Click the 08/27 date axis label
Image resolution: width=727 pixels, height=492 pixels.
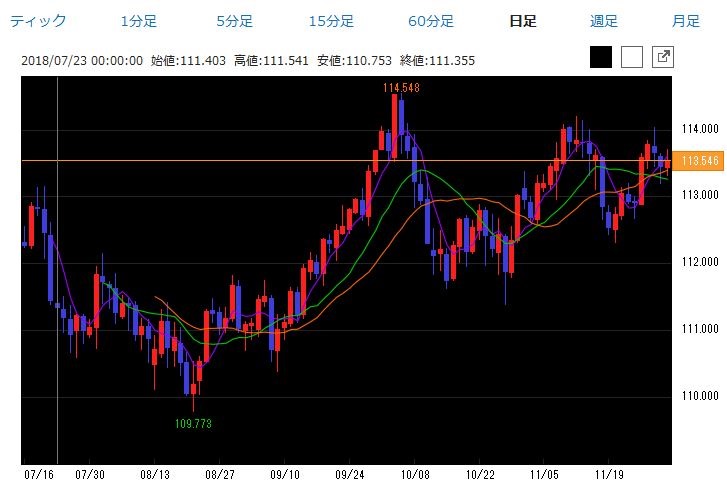coord(220,475)
